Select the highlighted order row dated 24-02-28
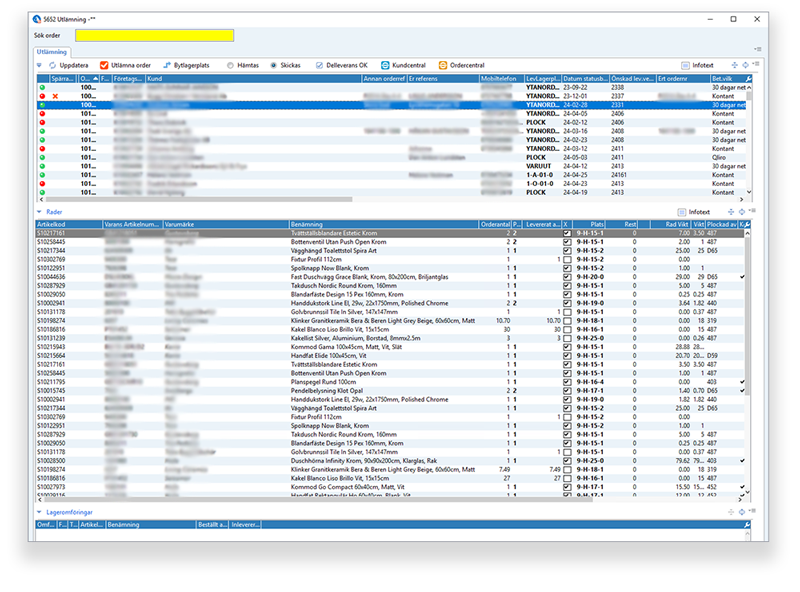This screenshot has width=800, height=592. (x=391, y=105)
